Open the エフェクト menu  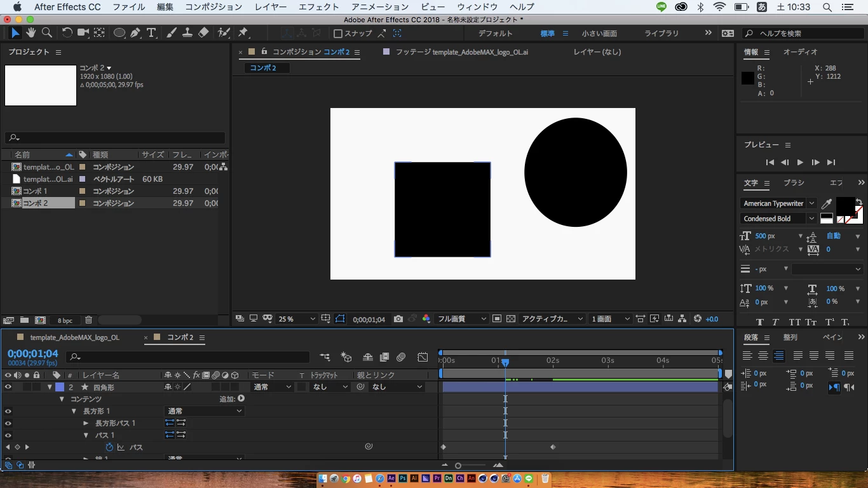point(318,7)
